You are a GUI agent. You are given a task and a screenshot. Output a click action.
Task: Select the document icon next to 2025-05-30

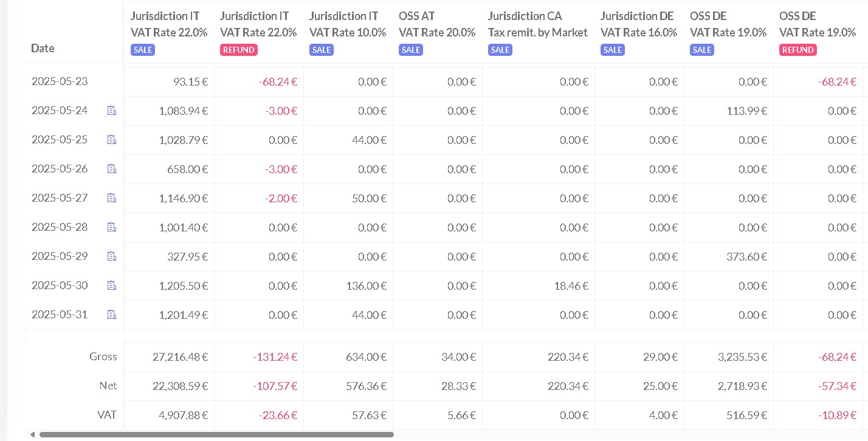111,285
